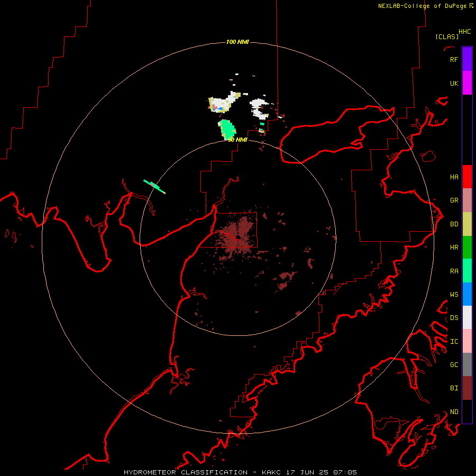Select the IC pink legend swatch
Image resolution: width=476 pixels, height=476 pixels.
tap(467, 341)
